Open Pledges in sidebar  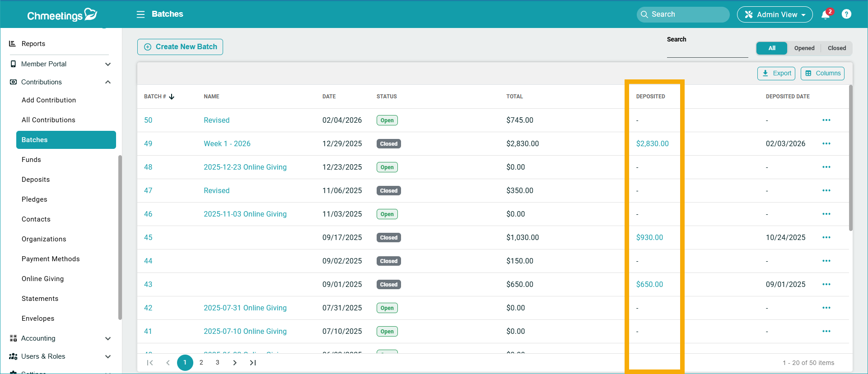pyautogui.click(x=34, y=199)
